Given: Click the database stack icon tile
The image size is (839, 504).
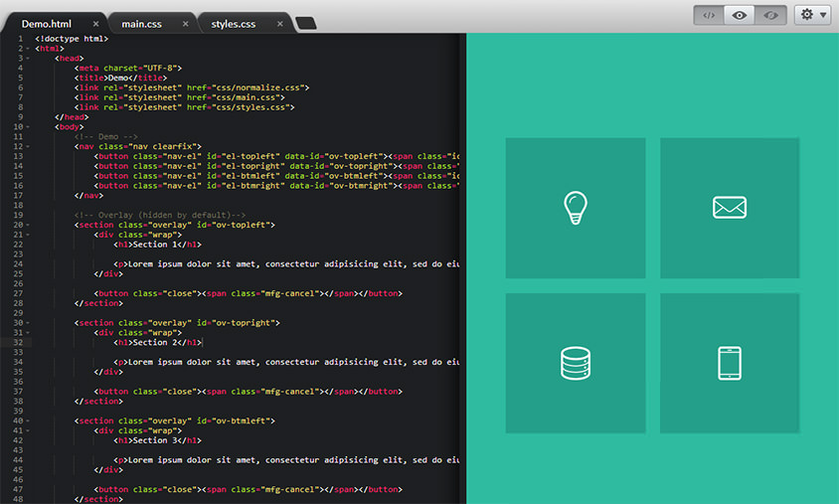Looking at the screenshot, I should [576, 363].
